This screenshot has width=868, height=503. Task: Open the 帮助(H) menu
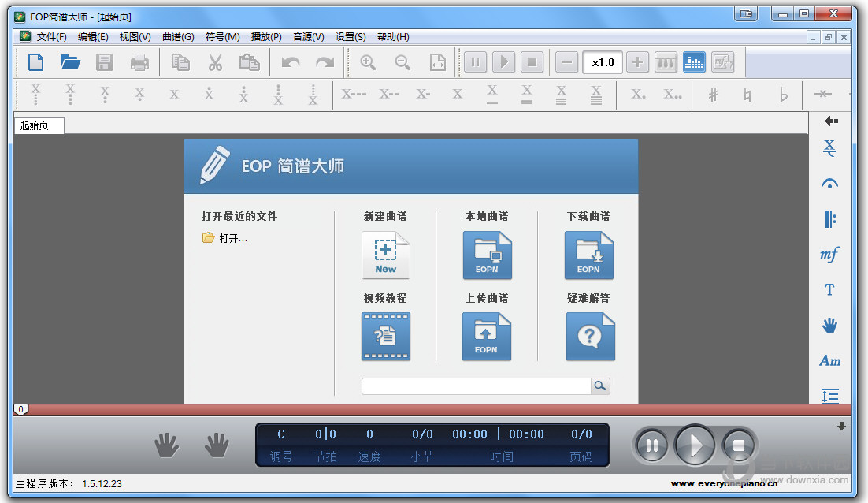tap(393, 36)
